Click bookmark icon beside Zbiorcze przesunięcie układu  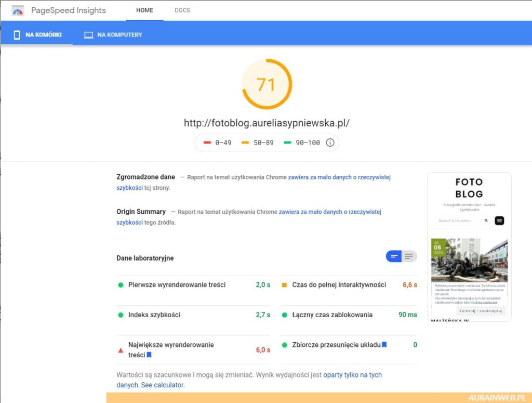[x=384, y=345]
